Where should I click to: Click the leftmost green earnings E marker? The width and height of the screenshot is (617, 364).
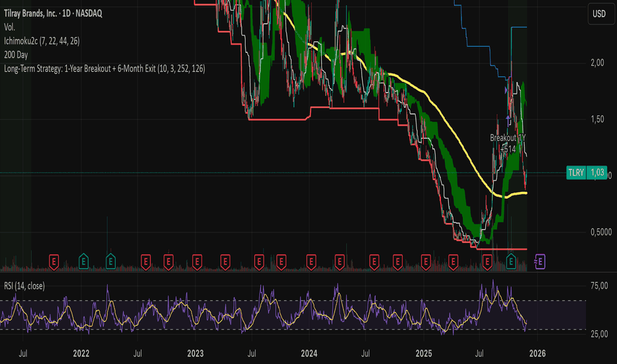pos(84,262)
